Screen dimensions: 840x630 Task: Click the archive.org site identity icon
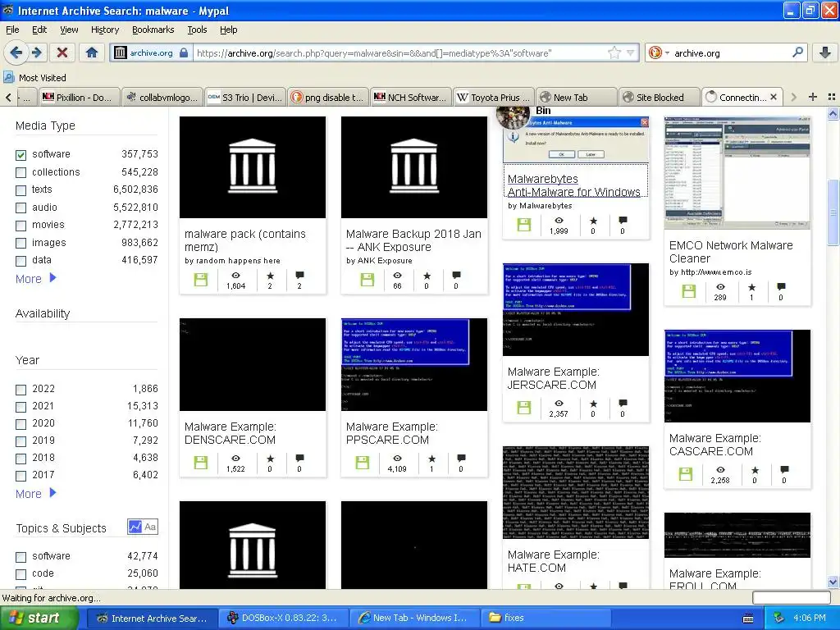(x=121, y=52)
